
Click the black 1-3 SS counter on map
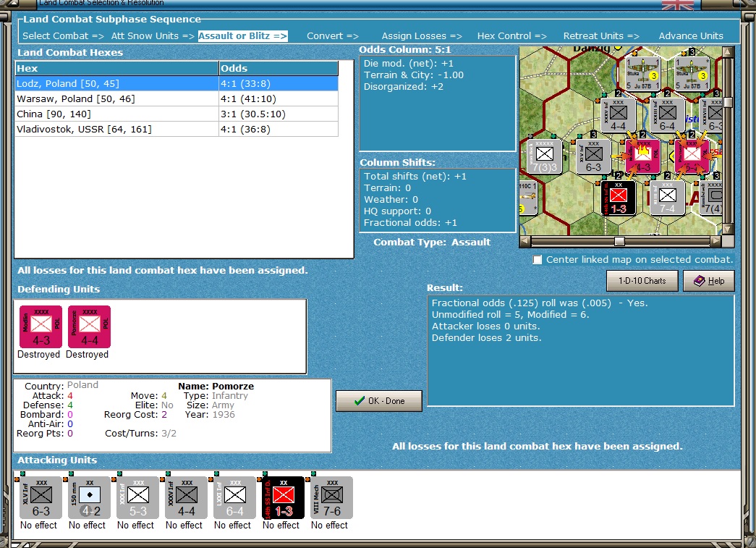pyautogui.click(x=619, y=198)
